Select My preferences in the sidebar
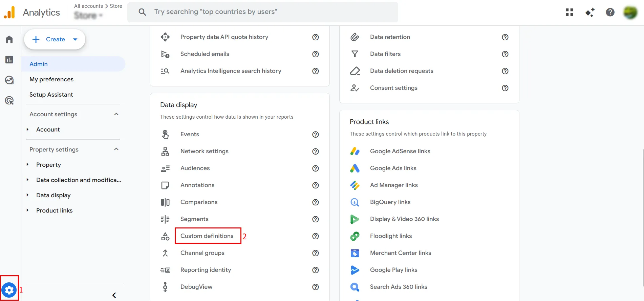 click(51, 79)
